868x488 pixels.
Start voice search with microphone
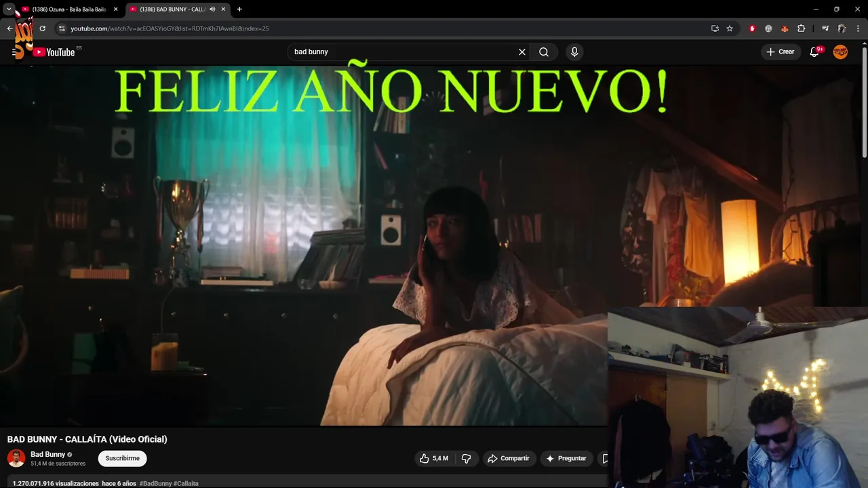574,52
